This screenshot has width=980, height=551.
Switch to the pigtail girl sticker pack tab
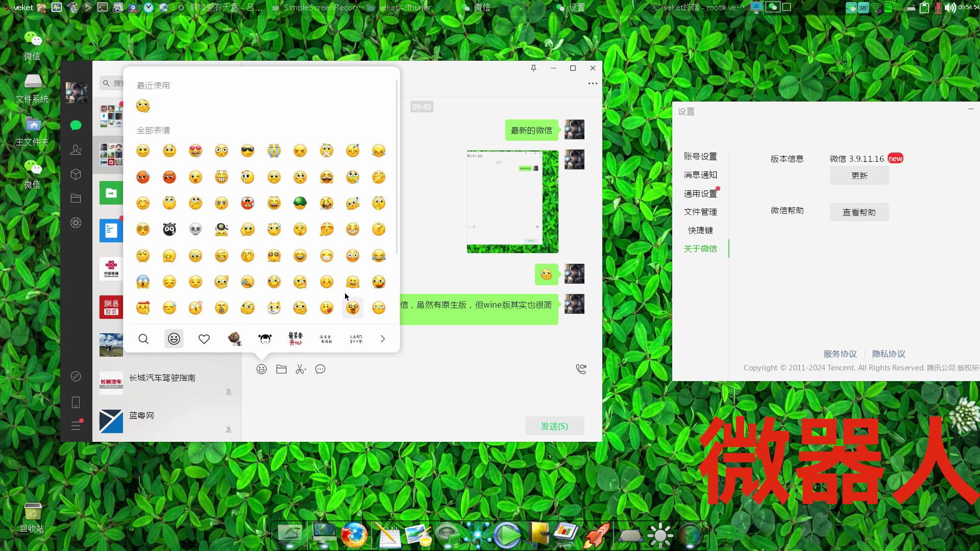click(265, 339)
